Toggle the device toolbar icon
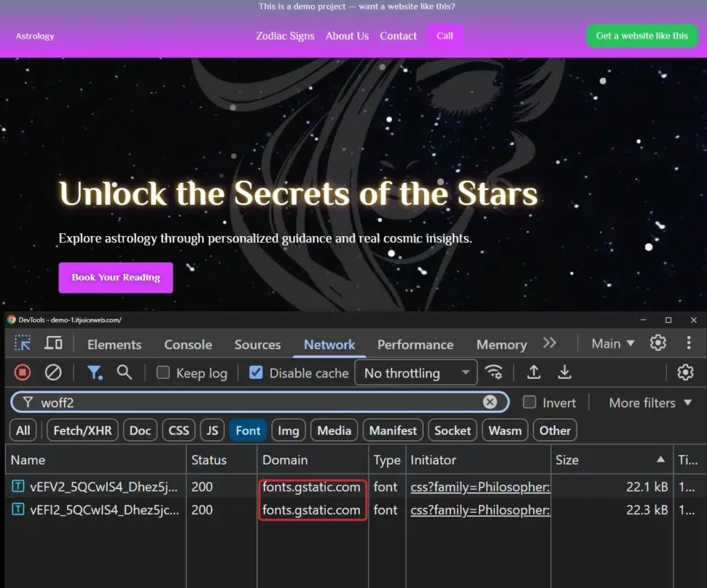 [53, 343]
